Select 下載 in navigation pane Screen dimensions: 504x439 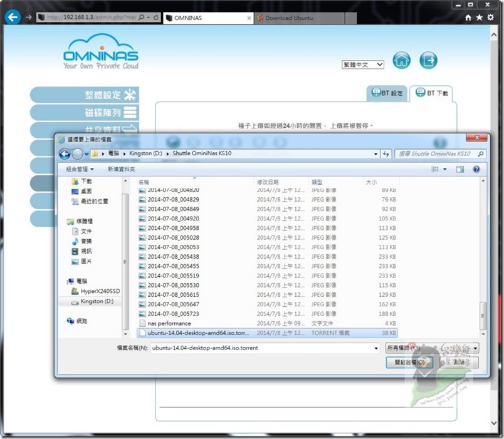(x=81, y=182)
